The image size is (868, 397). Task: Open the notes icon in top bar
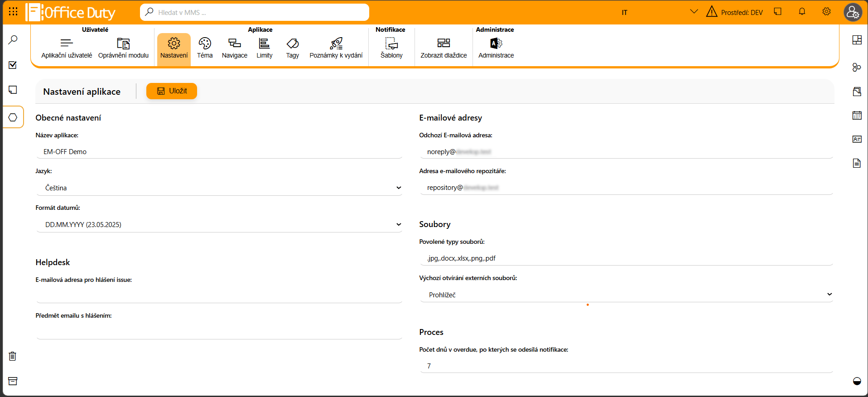[778, 12]
